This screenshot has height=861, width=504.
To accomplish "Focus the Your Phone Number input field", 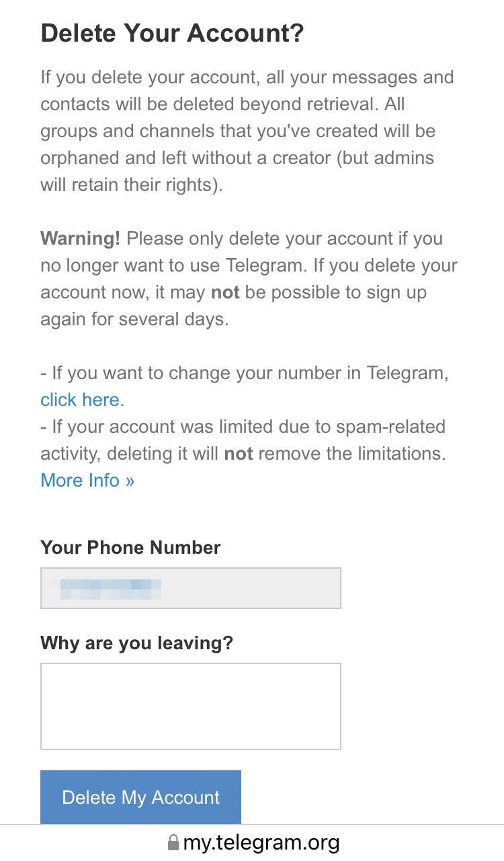I will click(x=190, y=588).
